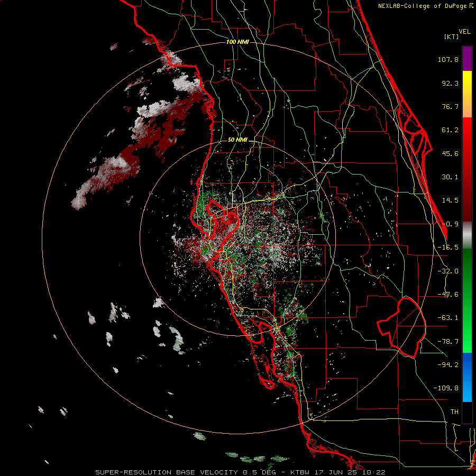The image size is (476, 476).
Task: Pick the blue segment of velocity color bar
Action: tap(467, 377)
